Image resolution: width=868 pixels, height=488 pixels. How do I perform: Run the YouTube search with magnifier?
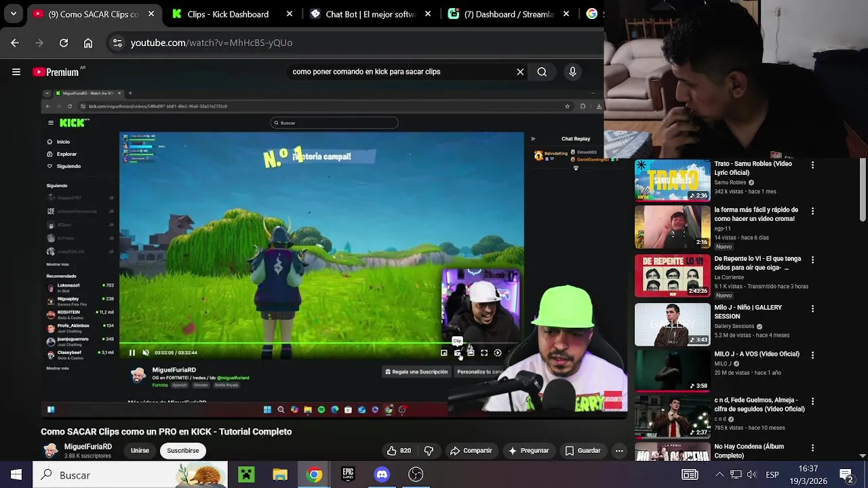click(x=542, y=72)
